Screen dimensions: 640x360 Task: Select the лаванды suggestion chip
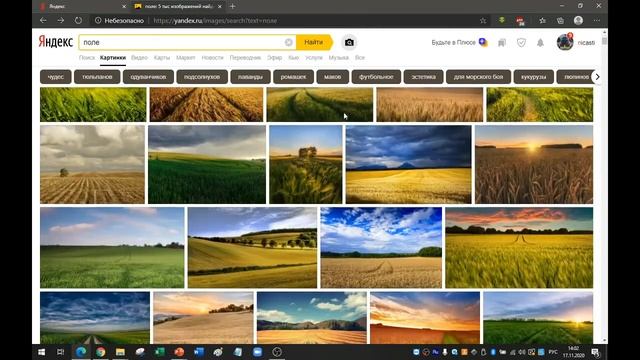pyautogui.click(x=250, y=77)
